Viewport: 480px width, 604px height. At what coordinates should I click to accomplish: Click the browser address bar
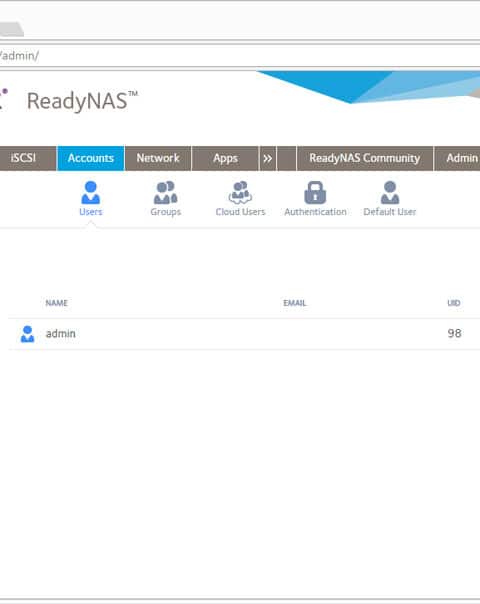[240, 56]
